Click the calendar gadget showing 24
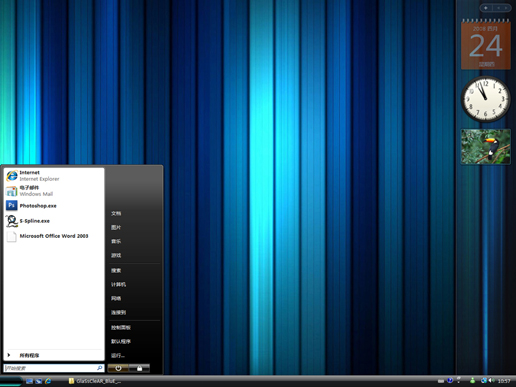This screenshot has height=387, width=516. (x=486, y=45)
